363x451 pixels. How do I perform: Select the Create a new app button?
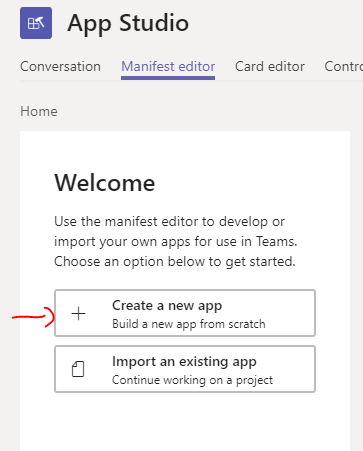coord(185,313)
